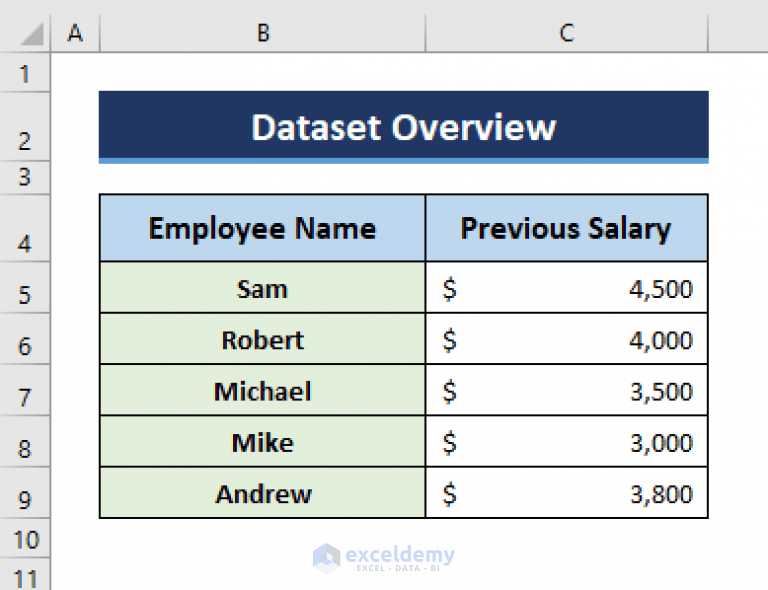Select the salary cell showing 4,000
The width and height of the screenshot is (768, 590).
(567, 339)
